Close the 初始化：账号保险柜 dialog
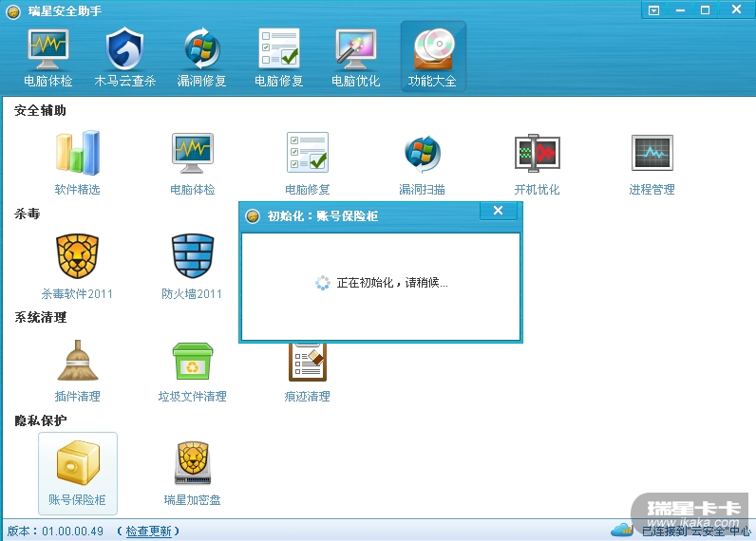This screenshot has width=756, height=541. [498, 211]
